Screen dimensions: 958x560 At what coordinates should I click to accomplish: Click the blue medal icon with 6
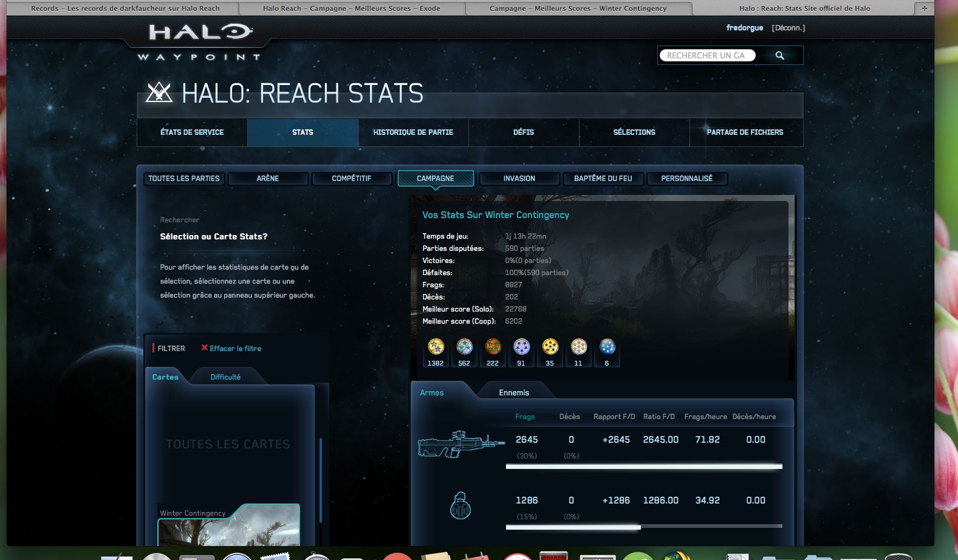[607, 347]
